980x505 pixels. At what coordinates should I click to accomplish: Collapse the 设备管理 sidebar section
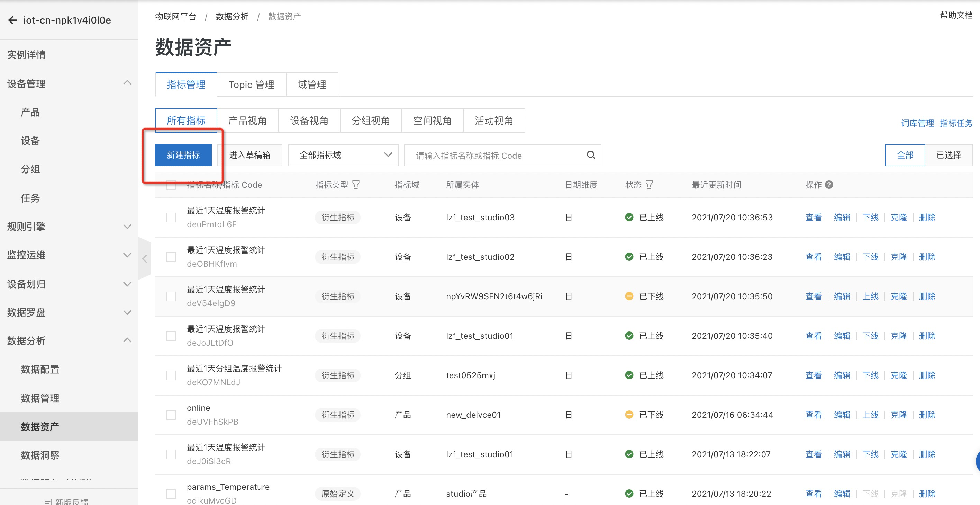127,83
